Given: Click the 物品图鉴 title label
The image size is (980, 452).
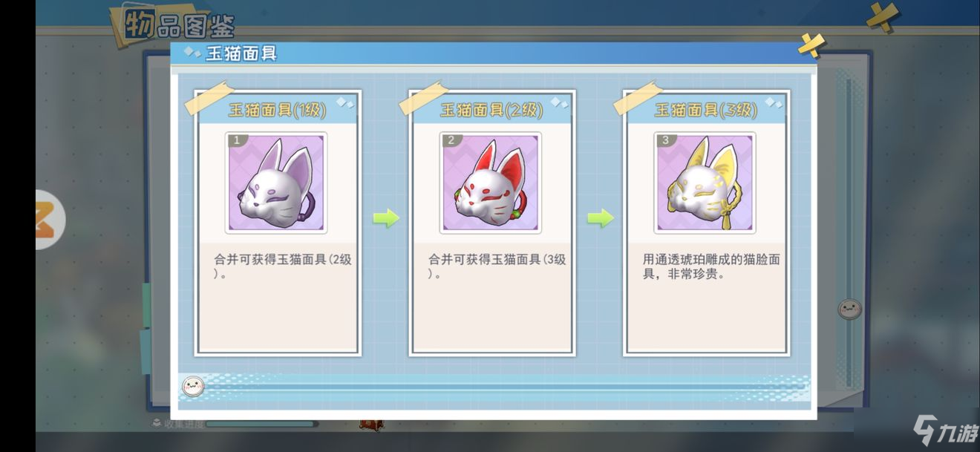Looking at the screenshot, I should click(x=178, y=24).
